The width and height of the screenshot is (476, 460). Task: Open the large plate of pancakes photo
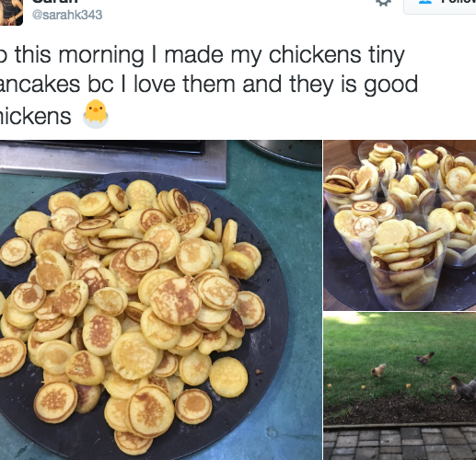click(160, 300)
